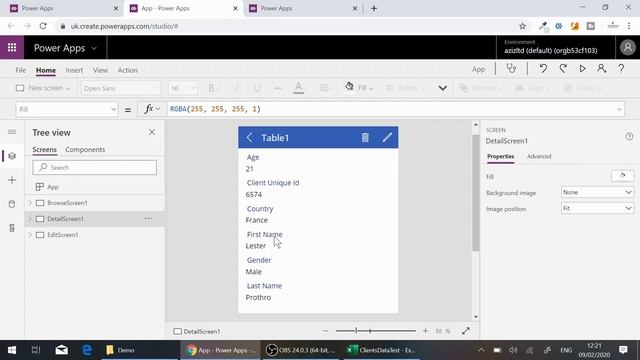This screenshot has height=360, width=640.
Task: Select the Home ribbon tab
Action: (x=46, y=70)
